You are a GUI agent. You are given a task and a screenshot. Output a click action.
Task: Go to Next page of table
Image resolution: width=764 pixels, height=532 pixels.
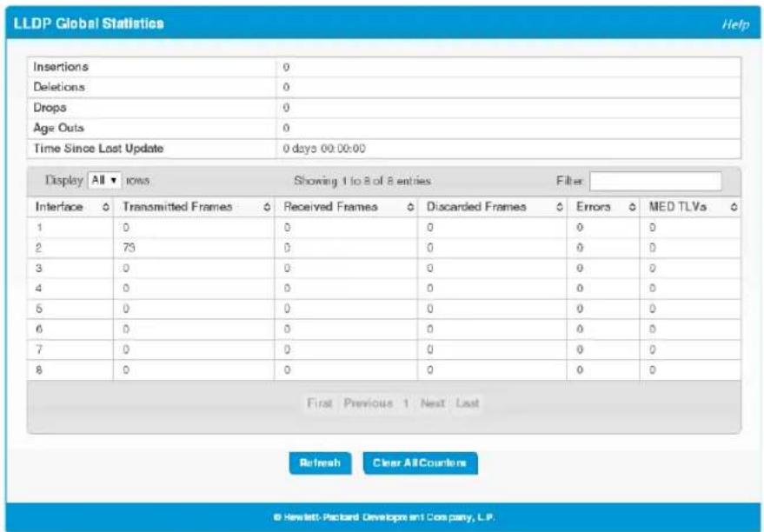click(433, 402)
